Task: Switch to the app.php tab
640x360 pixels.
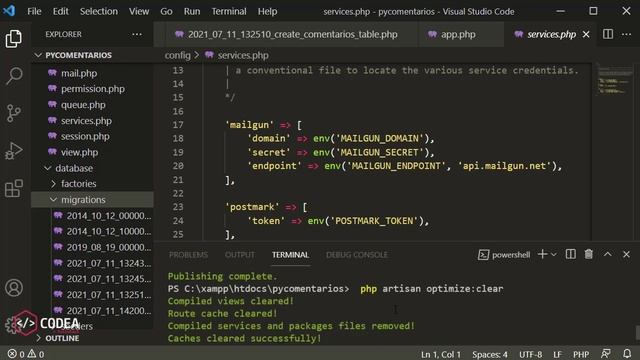Action: coord(462,34)
